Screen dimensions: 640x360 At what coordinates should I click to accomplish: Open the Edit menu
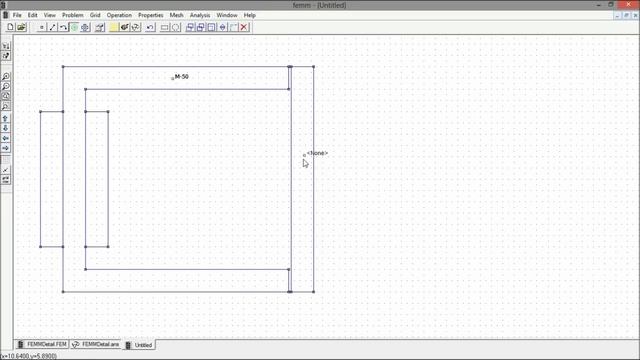[33, 15]
